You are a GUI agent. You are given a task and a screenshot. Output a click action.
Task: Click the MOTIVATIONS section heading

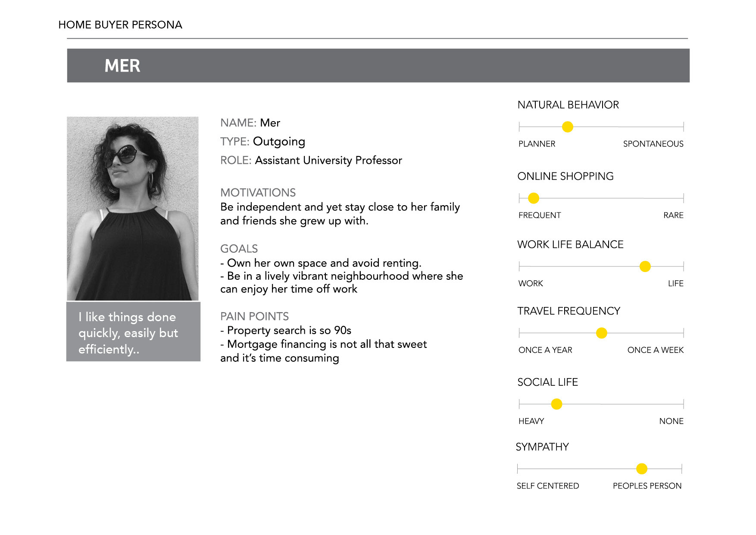(x=258, y=193)
